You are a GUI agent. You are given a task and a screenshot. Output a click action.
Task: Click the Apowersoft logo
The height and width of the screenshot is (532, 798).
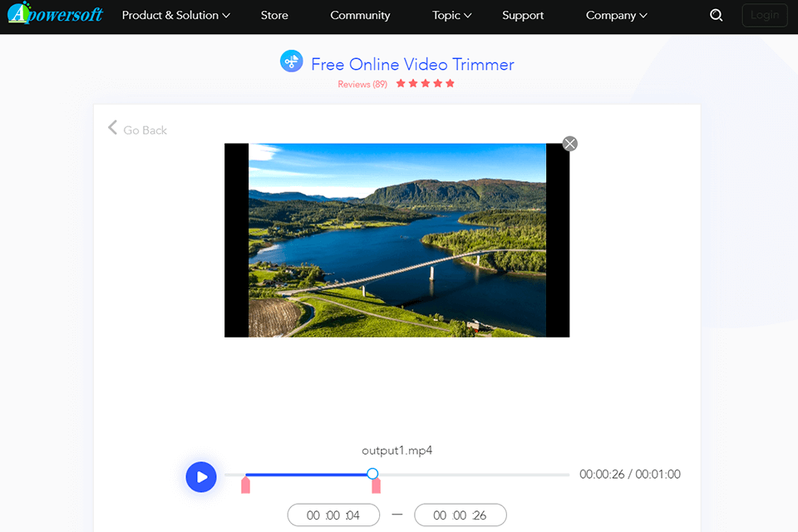click(55, 14)
